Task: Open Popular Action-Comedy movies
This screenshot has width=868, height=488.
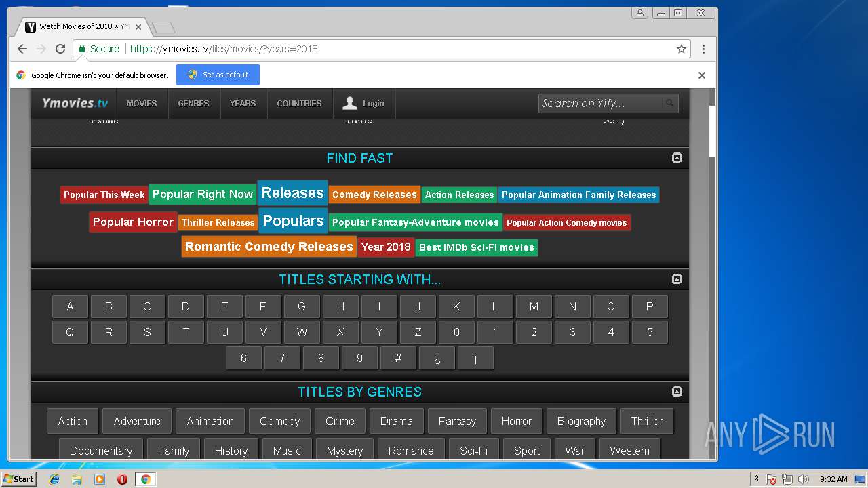Action: click(x=567, y=222)
